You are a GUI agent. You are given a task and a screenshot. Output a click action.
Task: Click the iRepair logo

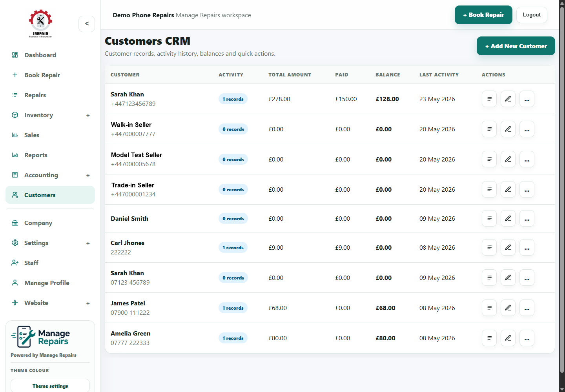[x=40, y=24]
